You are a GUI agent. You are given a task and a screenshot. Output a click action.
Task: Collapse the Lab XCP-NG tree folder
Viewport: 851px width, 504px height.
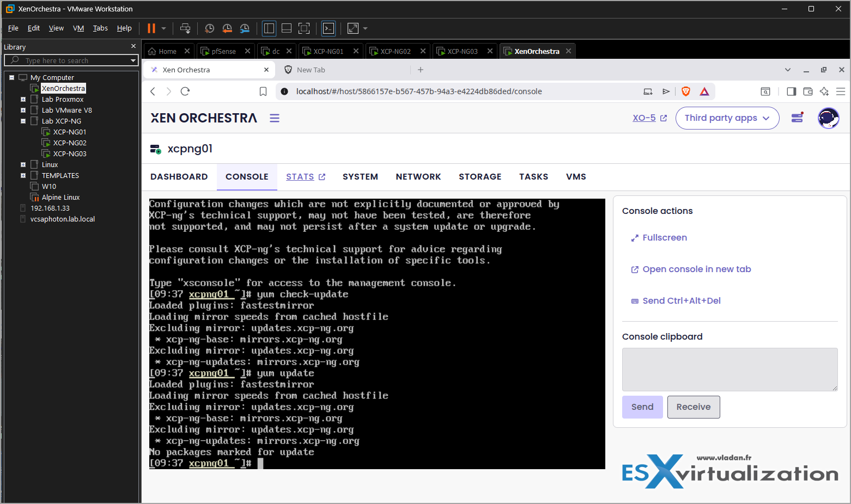tap(23, 121)
